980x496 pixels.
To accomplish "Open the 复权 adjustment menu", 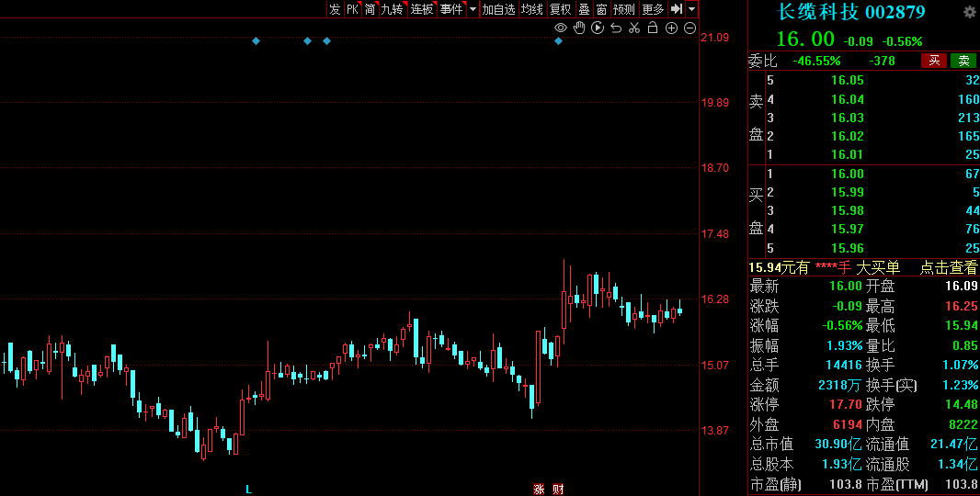I will 560,9.
